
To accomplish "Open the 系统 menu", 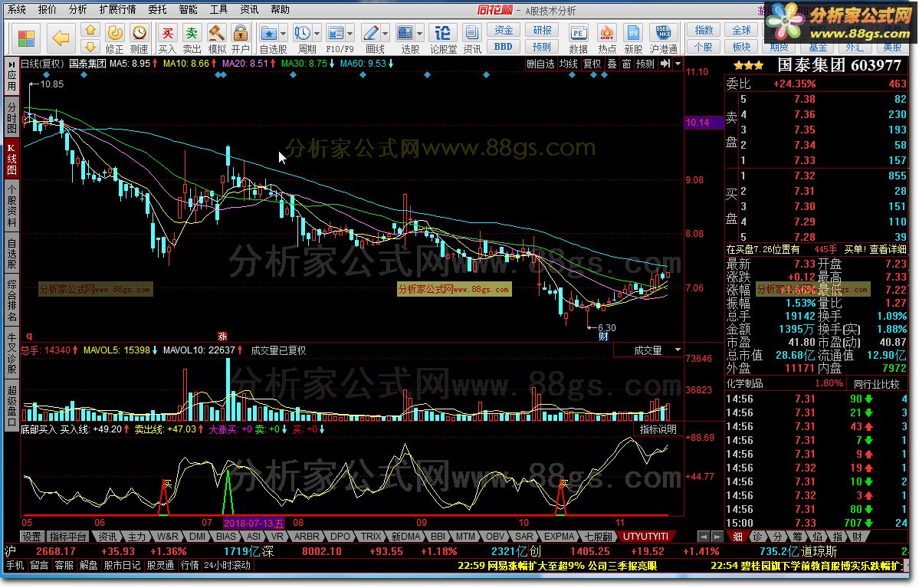I will [16, 9].
